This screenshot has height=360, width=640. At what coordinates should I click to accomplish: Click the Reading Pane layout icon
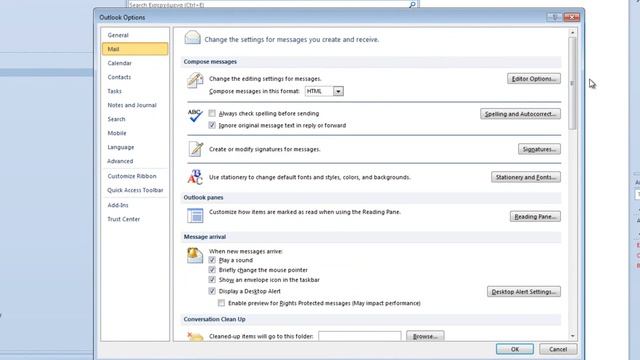click(195, 216)
